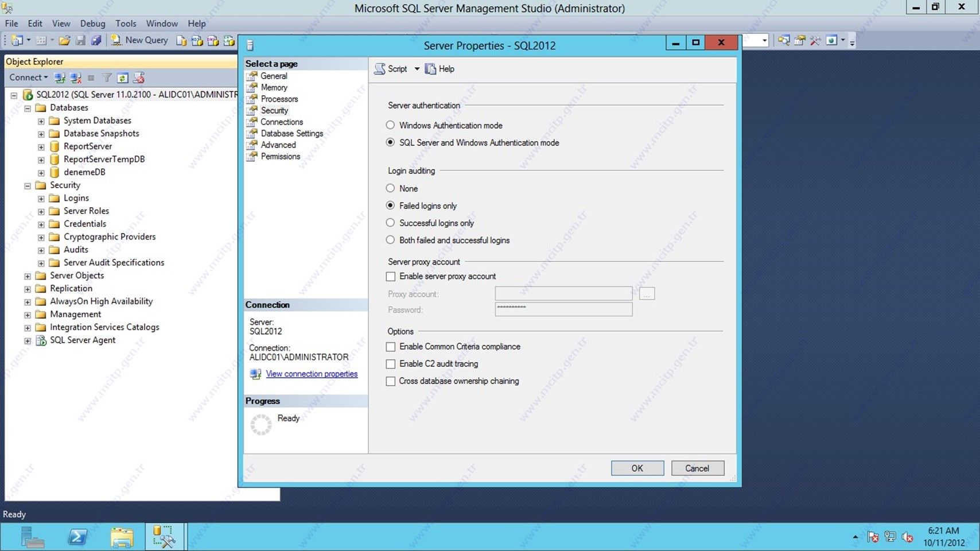Viewport: 980px width, 551px height.
Task: Click Cancel in Server Properties
Action: pyautogui.click(x=697, y=468)
